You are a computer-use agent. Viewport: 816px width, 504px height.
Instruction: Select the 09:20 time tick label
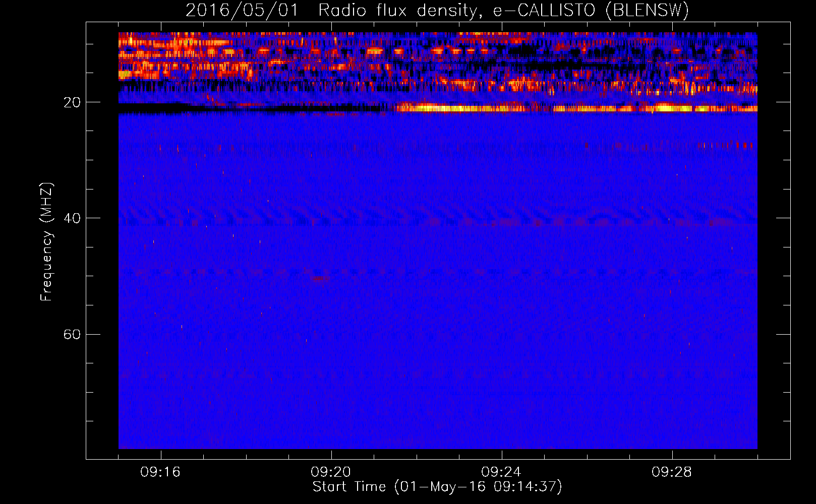click(x=331, y=472)
